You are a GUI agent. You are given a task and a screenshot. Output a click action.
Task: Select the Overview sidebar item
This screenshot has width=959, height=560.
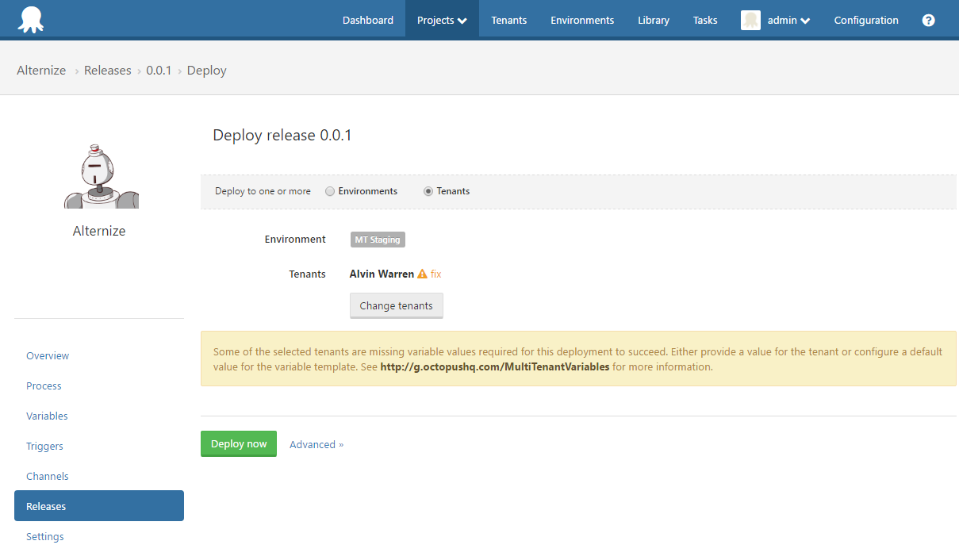48,355
